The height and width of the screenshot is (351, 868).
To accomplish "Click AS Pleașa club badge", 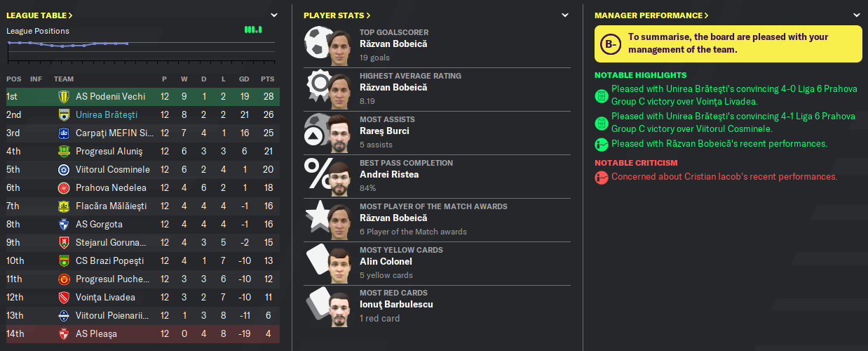I will click(63, 333).
